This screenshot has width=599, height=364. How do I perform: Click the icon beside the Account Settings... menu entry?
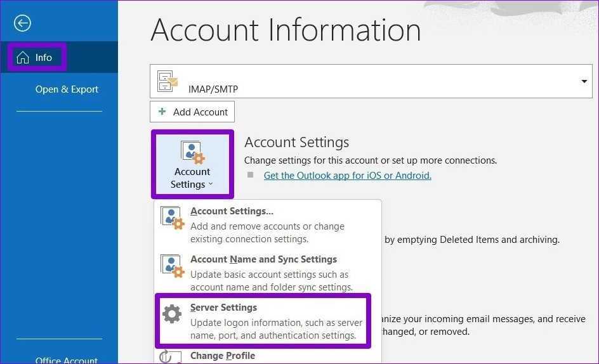pyautogui.click(x=173, y=219)
